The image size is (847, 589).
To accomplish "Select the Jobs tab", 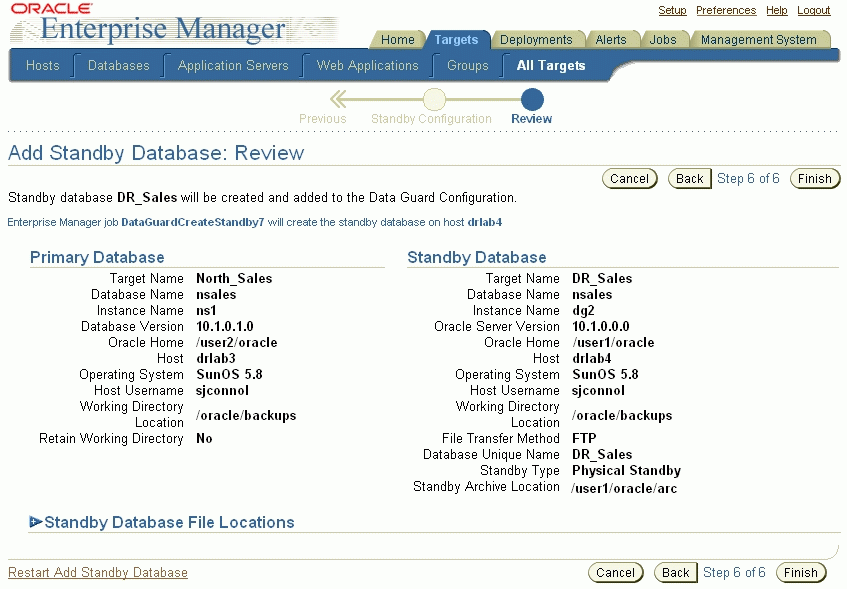I will click(x=663, y=40).
